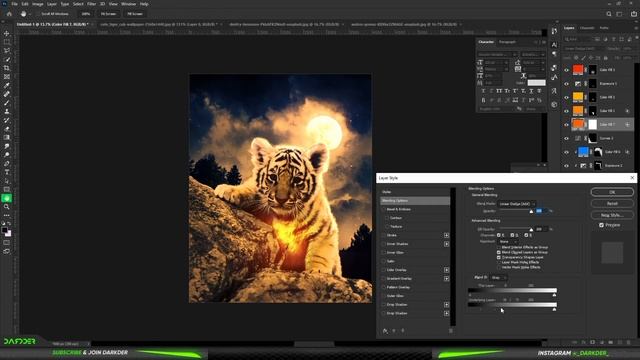Enable Layer Mask Hides Effects checkbox
Viewport: 640px width, 360px height.
(498, 262)
